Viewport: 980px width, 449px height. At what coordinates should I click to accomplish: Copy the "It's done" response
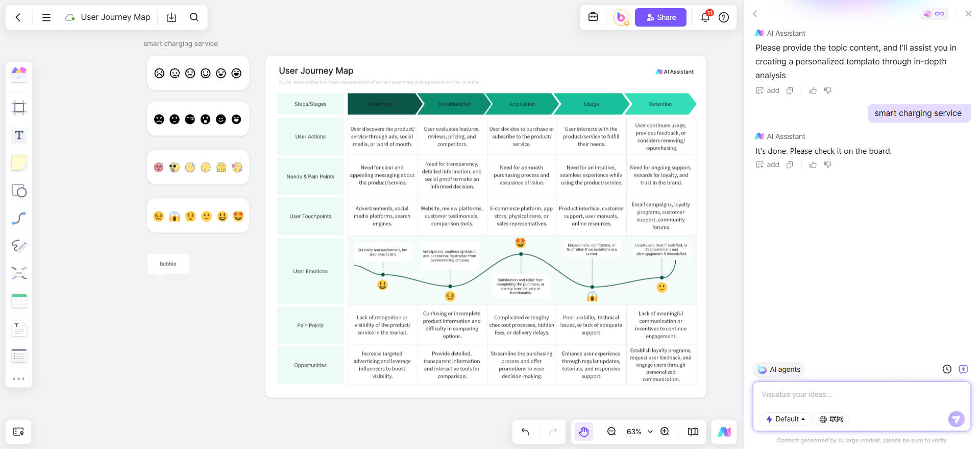[790, 164]
